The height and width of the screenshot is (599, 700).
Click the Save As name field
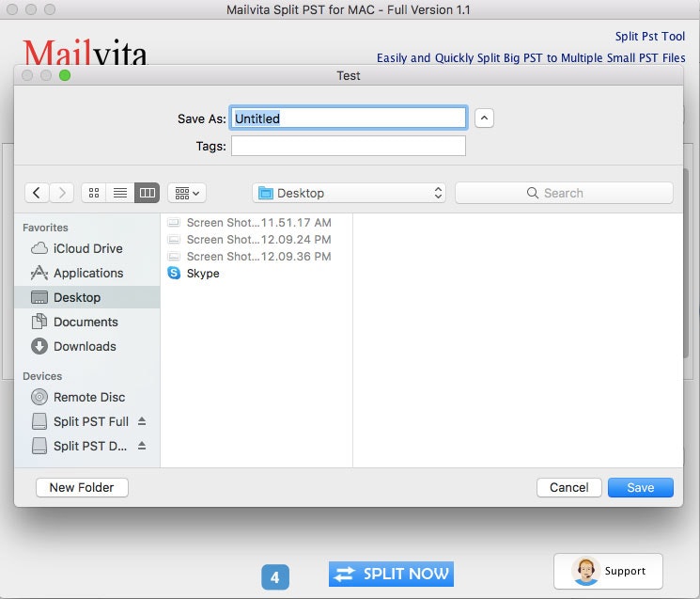[349, 118]
